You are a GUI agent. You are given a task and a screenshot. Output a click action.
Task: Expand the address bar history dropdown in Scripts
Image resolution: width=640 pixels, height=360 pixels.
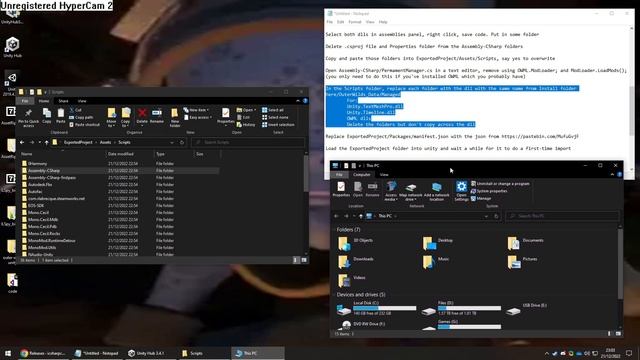pyautogui.click(x=172, y=142)
